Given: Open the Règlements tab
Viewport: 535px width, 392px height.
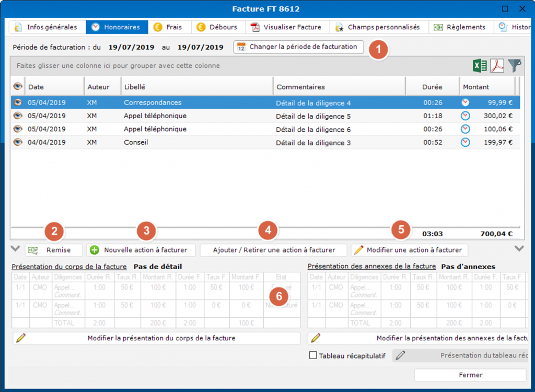Looking at the screenshot, I should pos(460,27).
